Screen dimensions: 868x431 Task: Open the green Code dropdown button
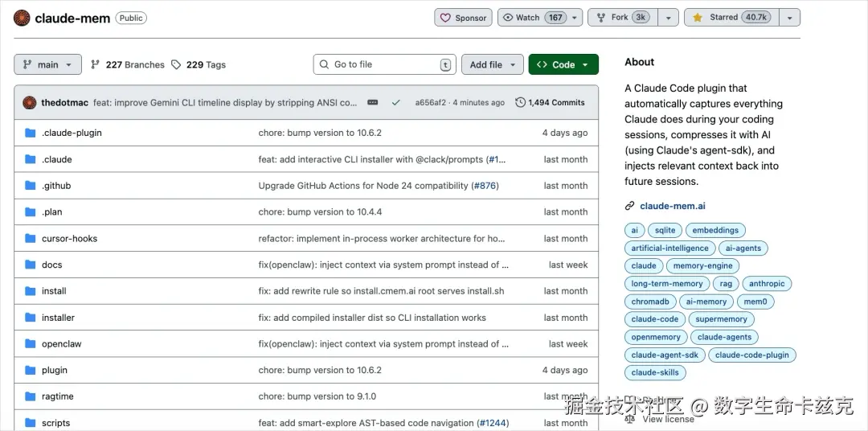point(563,64)
